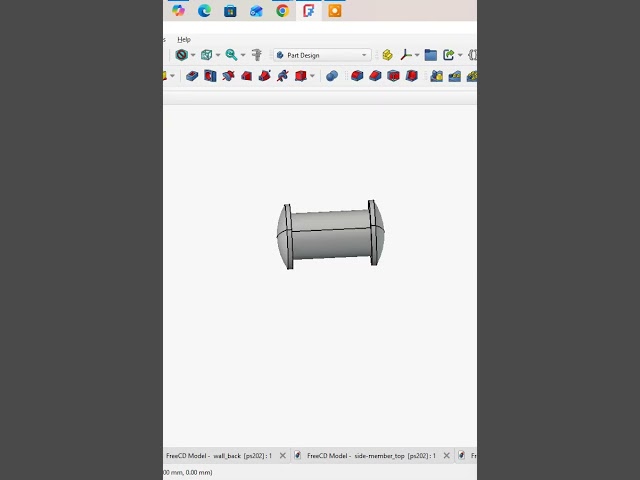Click the Subtractive primitive red box icon
Screen dimensions: 640x480
click(301, 76)
